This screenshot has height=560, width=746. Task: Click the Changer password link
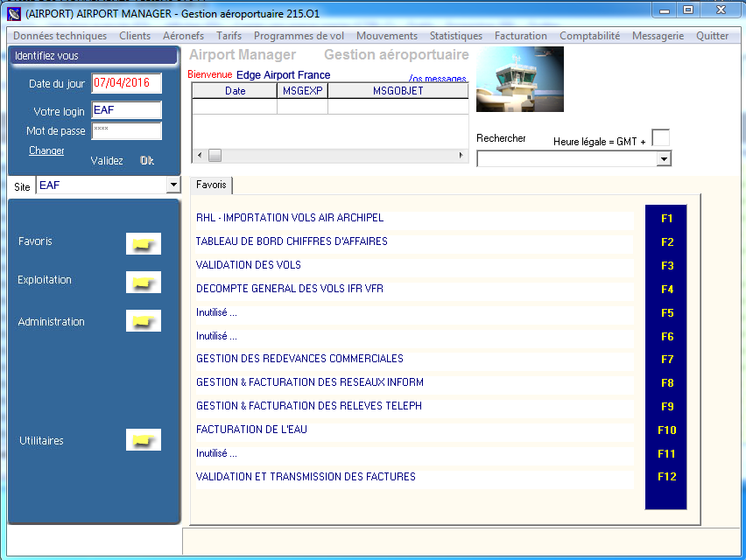coord(46,150)
